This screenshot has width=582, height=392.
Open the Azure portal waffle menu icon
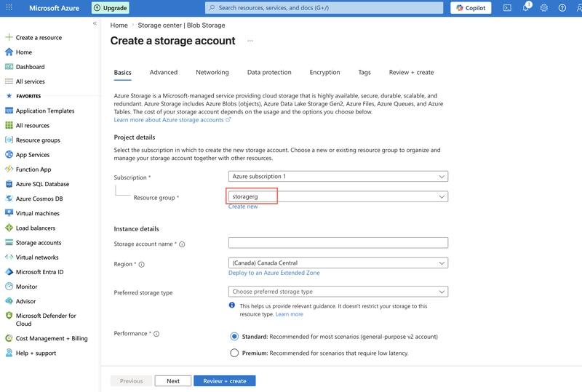(x=9, y=7)
